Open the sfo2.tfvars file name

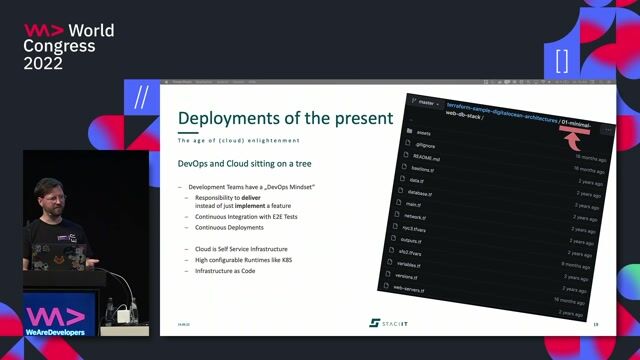tap(410, 253)
